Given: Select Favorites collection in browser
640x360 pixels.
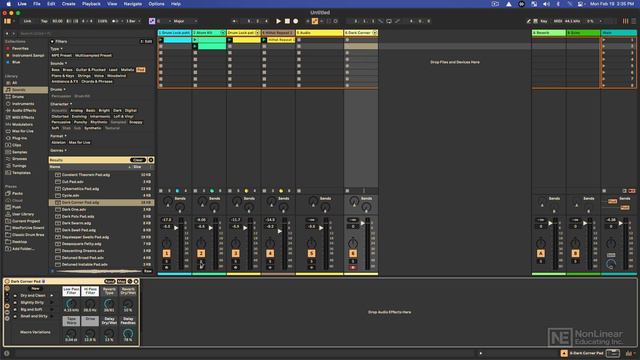Looking at the screenshot, I should tap(20, 49).
